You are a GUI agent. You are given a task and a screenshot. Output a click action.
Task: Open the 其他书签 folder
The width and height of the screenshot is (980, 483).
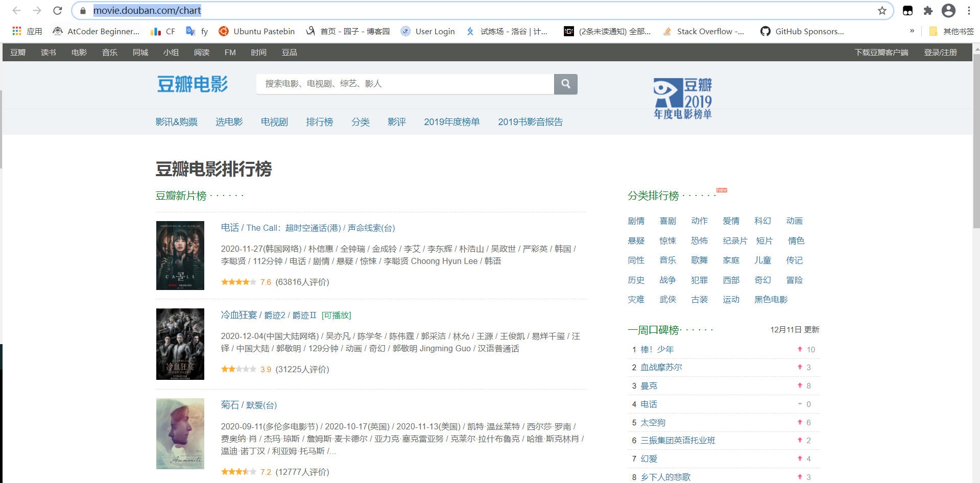pyautogui.click(x=951, y=31)
